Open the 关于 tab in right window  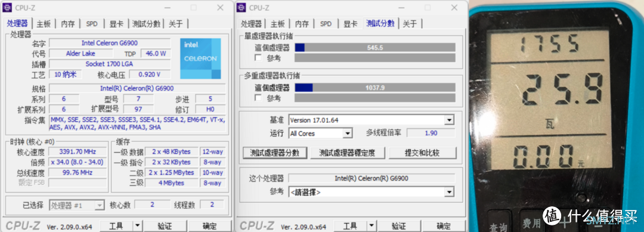click(x=410, y=24)
